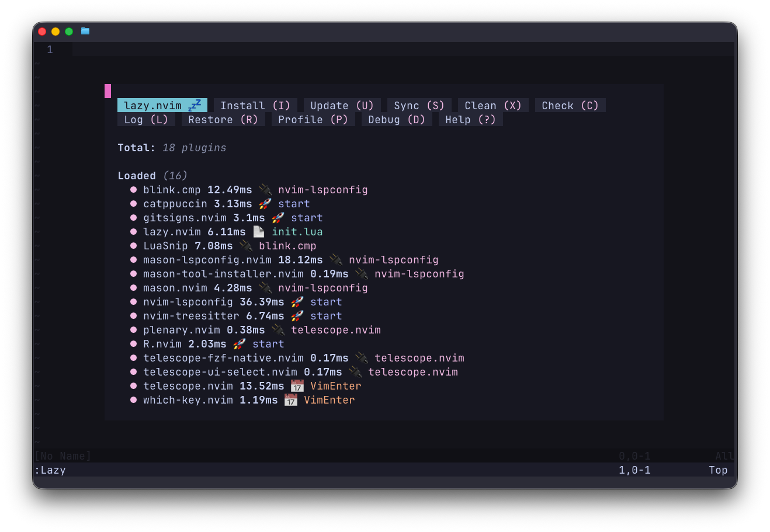Screen dimensions: 770x532
Task: Click the rocket icon on the nvim-lspconfig row
Action: 297,302
